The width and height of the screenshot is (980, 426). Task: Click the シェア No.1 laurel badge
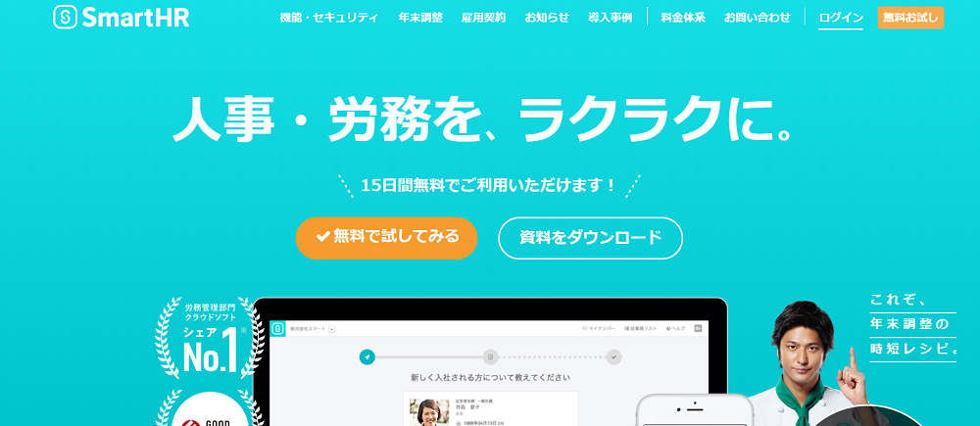pyautogui.click(x=210, y=338)
